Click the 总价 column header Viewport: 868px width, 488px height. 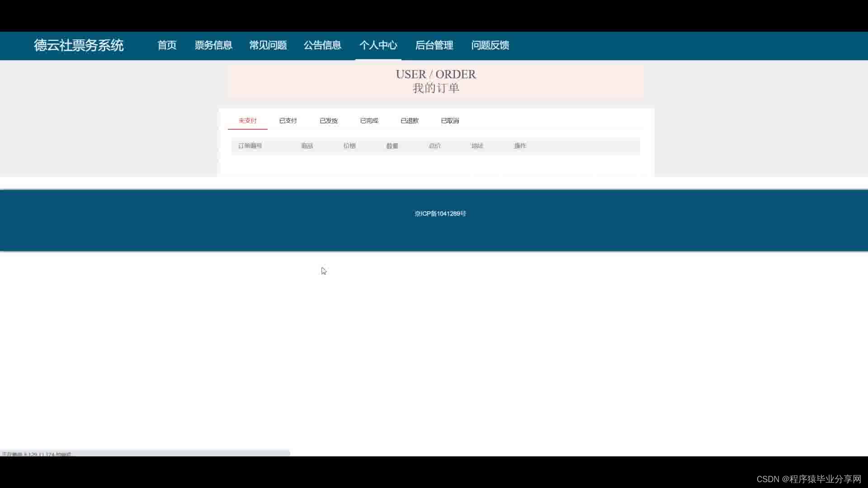point(435,146)
